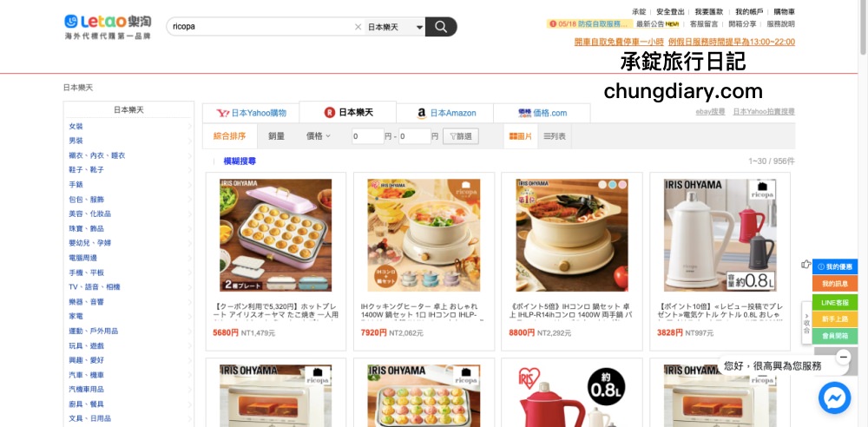The height and width of the screenshot is (427, 868).
Task: Open the 價格 sort dropdown
Action: point(319,135)
